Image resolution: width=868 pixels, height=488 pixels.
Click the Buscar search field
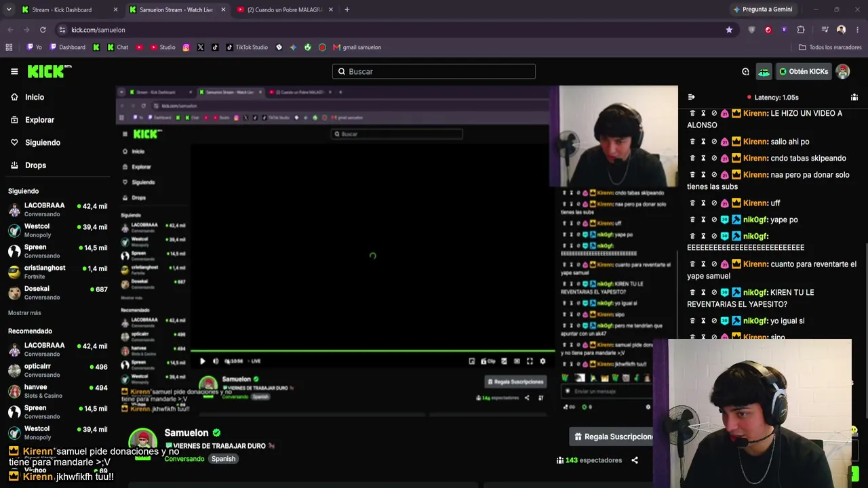pos(434,71)
